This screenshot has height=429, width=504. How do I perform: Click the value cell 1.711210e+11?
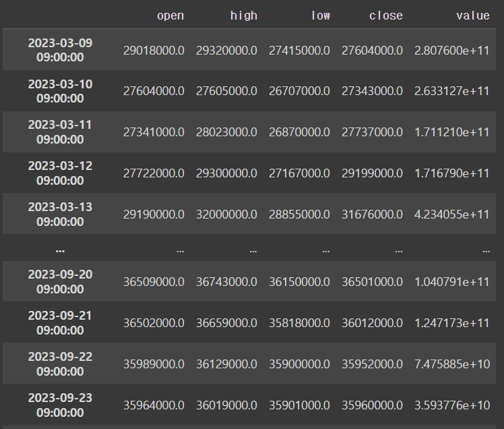[x=452, y=132]
